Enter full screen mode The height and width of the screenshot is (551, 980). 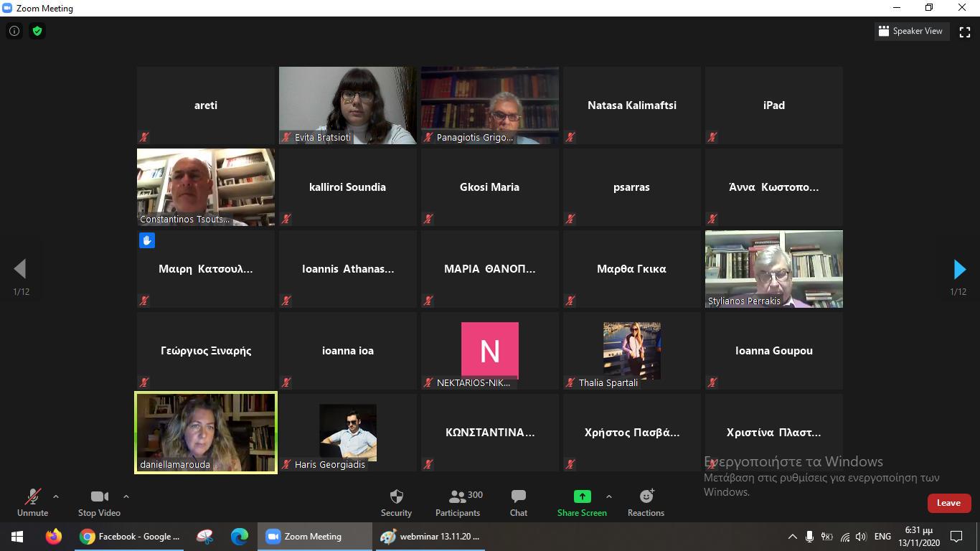coord(964,32)
